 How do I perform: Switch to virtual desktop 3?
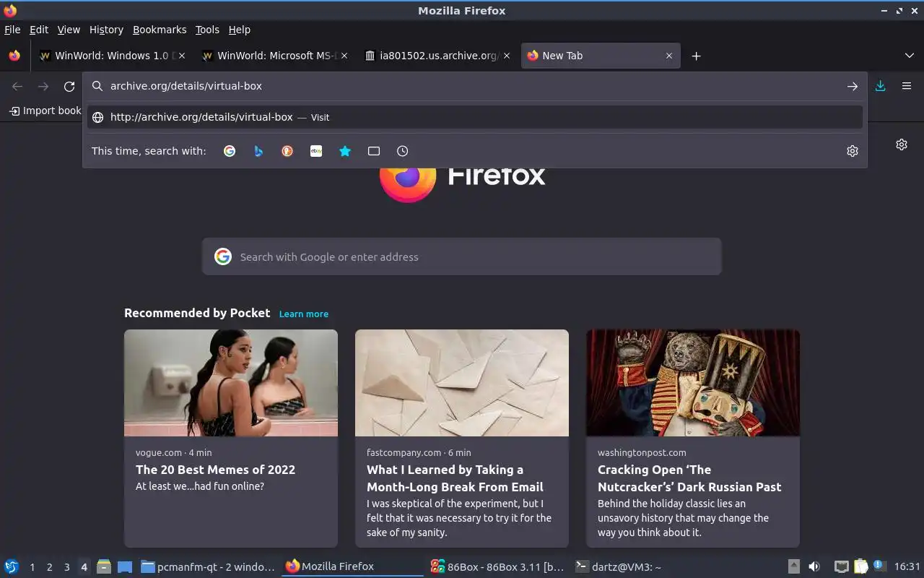tap(67, 567)
